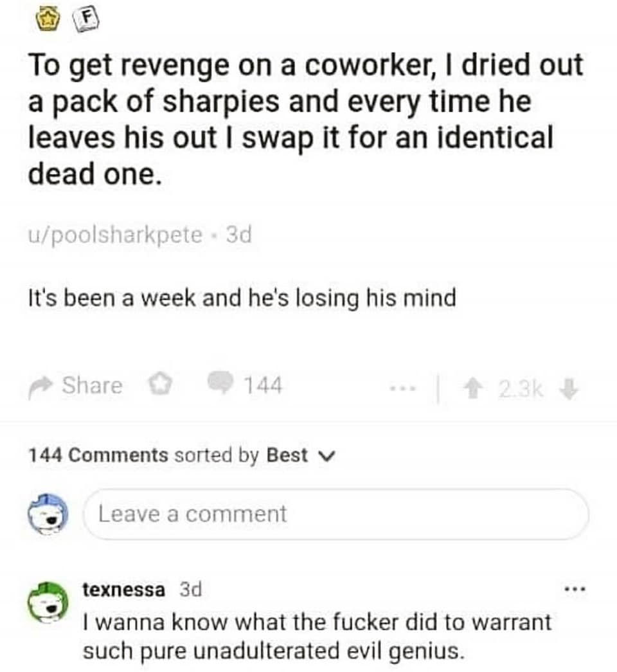The width and height of the screenshot is (617, 672).
Task: Click texnessa's green avatar
Action: [48, 602]
